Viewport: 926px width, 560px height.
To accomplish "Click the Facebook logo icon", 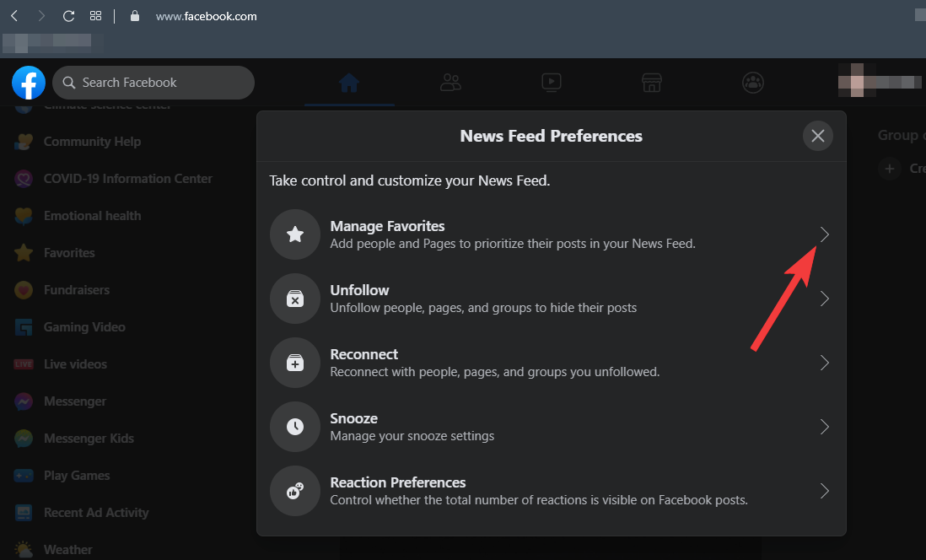I will pos(29,83).
